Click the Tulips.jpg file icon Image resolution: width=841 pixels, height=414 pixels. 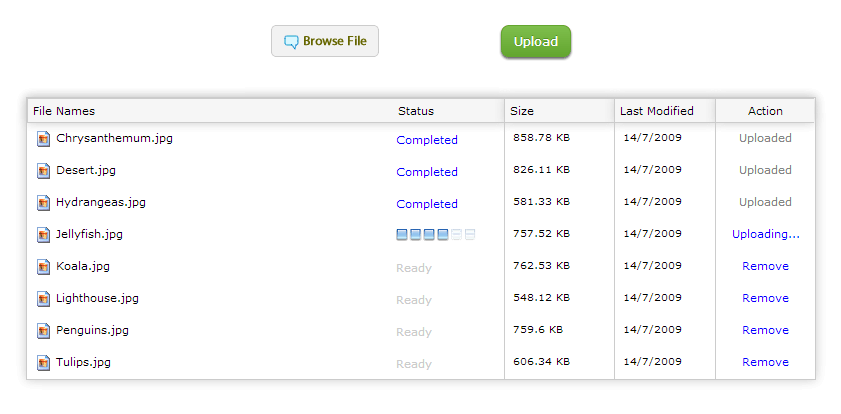point(43,363)
